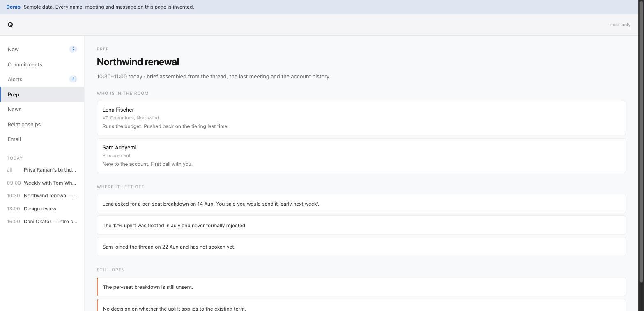Viewport: 644px width, 311px height.
Task: Click the Q logo in header
Action: click(x=10, y=25)
